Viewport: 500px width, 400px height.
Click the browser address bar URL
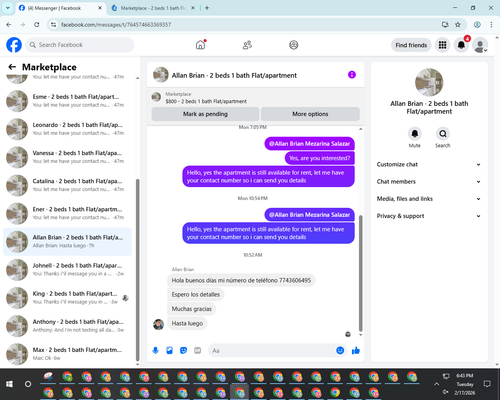pos(116,24)
